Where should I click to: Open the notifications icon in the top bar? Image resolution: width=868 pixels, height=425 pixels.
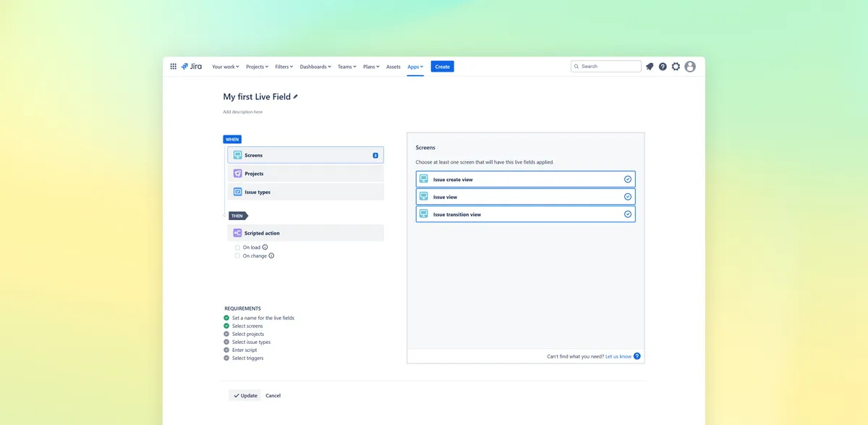650,67
